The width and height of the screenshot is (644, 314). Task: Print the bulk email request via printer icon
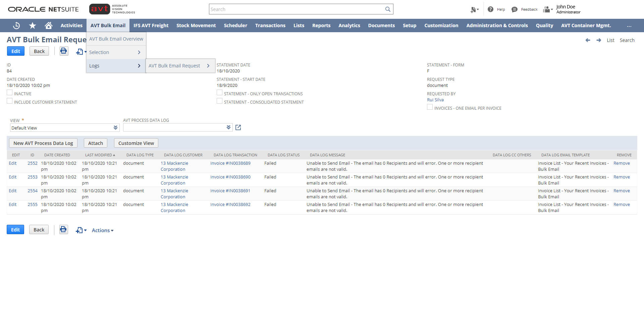coord(64,51)
